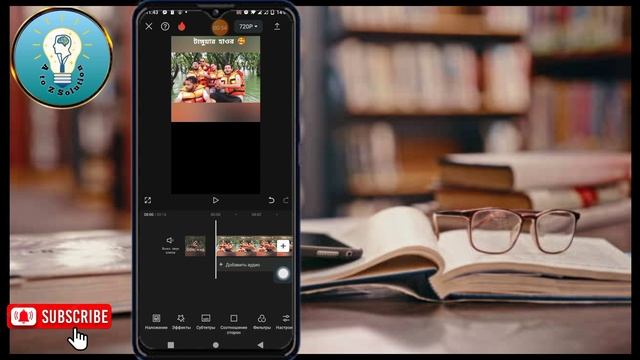Open the cover thumbnail beside the timeline
The width and height of the screenshot is (640, 360).
pyautogui.click(x=195, y=246)
